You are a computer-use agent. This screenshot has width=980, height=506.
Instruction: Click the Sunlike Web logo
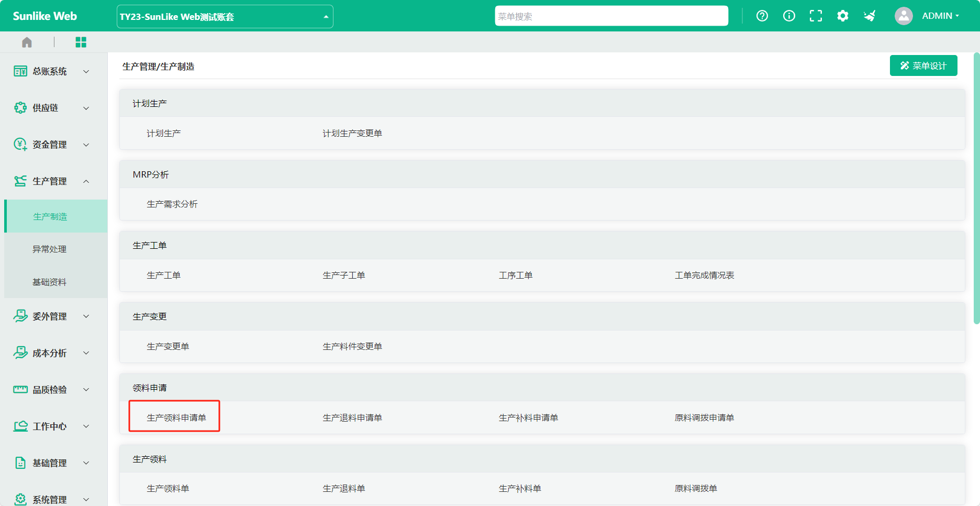point(44,16)
